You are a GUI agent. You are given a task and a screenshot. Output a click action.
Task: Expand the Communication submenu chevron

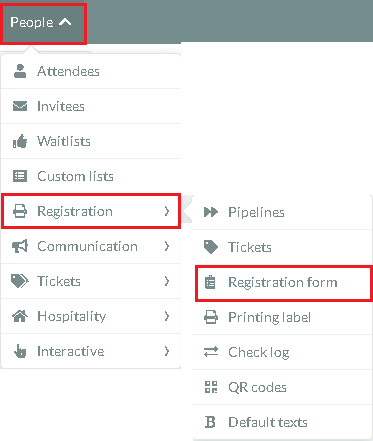(x=167, y=246)
